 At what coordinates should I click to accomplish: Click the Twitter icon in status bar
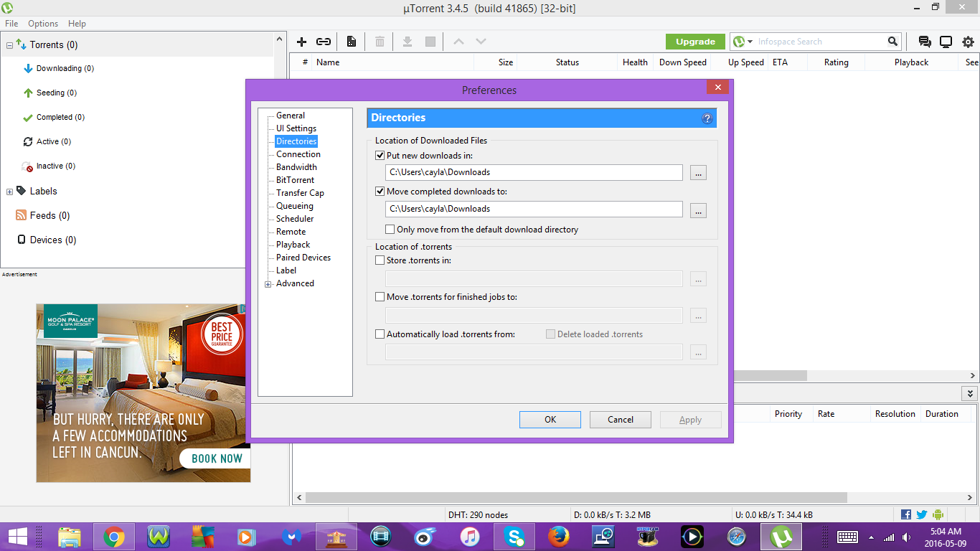922,514
